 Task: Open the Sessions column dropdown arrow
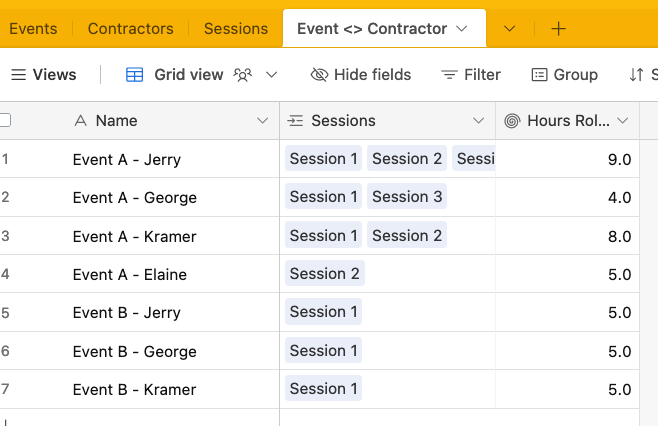click(x=478, y=121)
